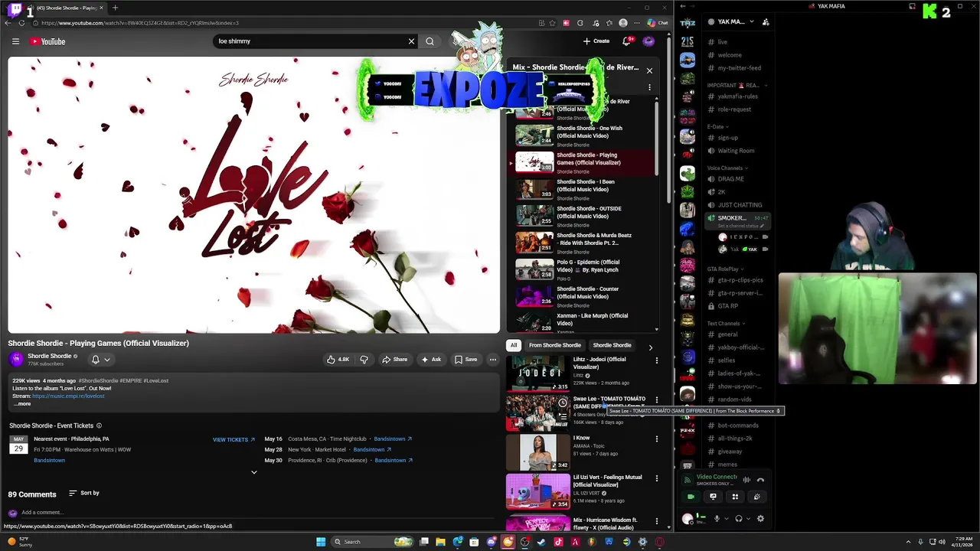This screenshot has height=551, width=980.
Task: Collapse the GTA RolePlay category in Discord
Action: (x=726, y=269)
